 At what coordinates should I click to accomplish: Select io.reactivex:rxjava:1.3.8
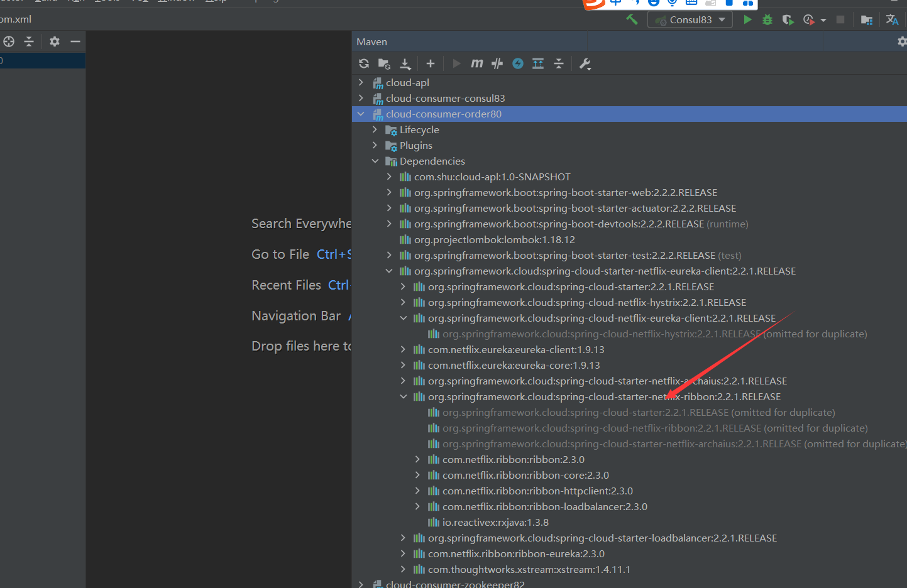(x=495, y=522)
